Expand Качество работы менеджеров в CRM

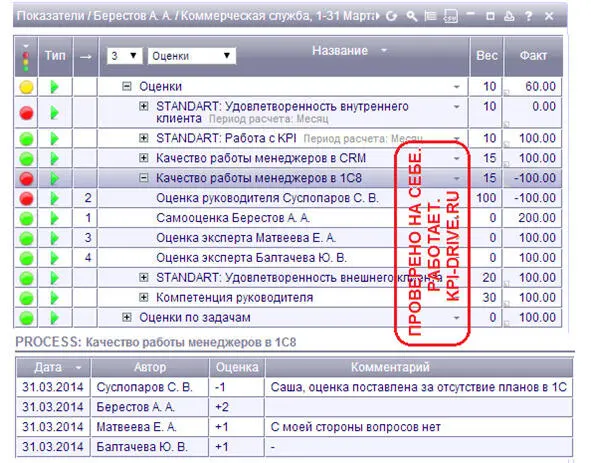144,158
